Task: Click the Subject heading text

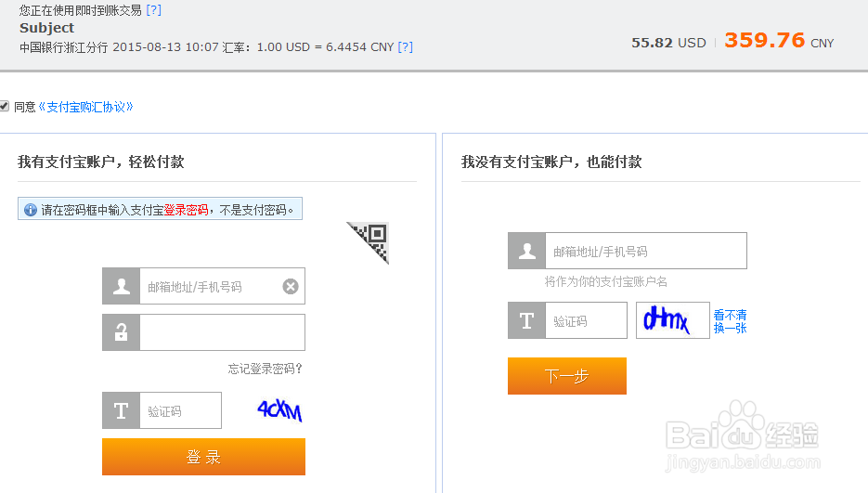Action: [47, 28]
